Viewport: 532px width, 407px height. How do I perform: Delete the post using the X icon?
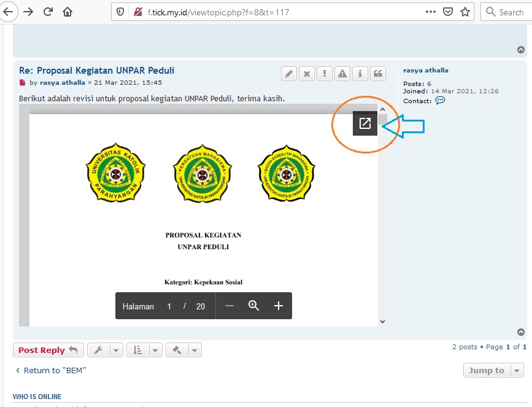coord(307,74)
